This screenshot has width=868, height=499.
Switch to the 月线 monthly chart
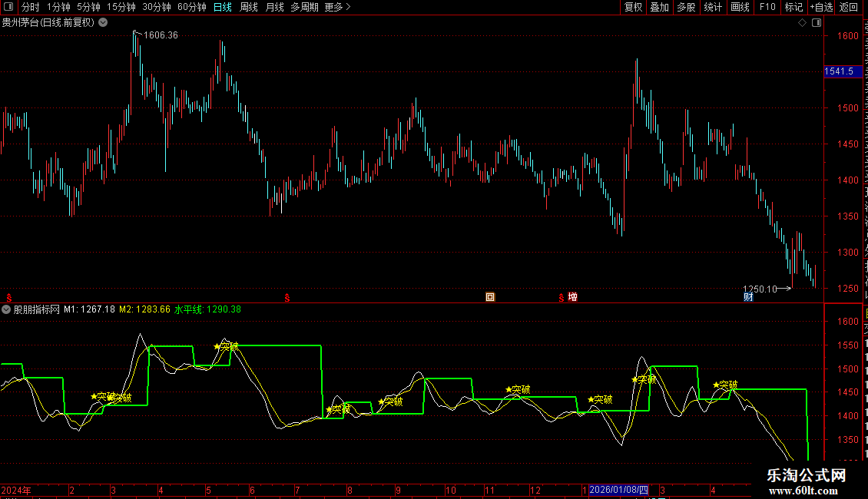(274, 7)
